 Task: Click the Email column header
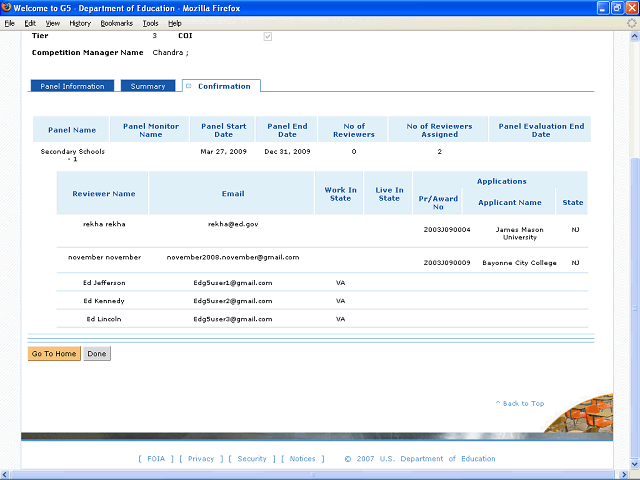pyautogui.click(x=233, y=193)
